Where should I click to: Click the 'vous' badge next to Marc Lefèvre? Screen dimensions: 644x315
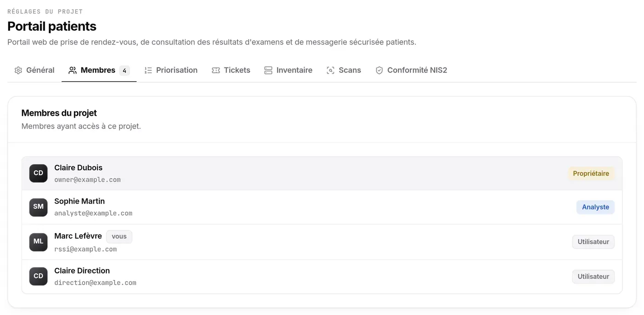click(119, 236)
